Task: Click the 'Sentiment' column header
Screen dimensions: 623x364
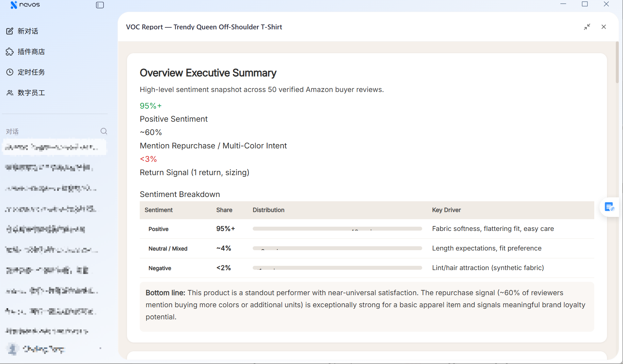Action: [159, 210]
